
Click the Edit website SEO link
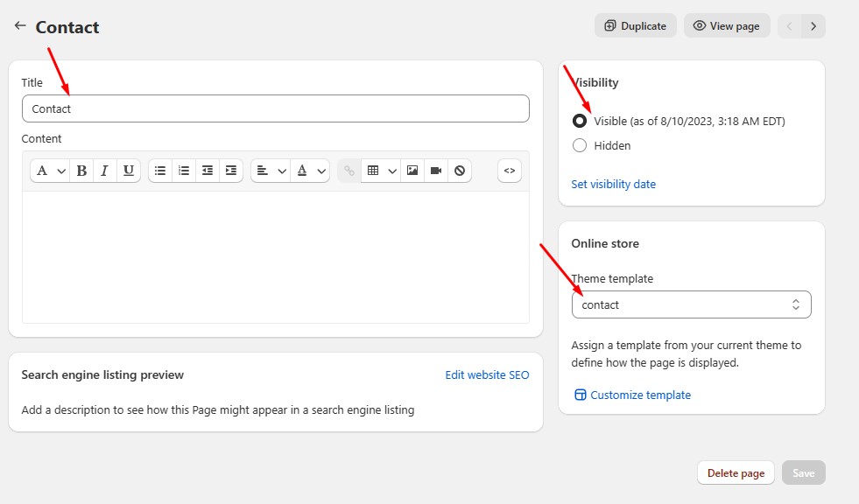(487, 374)
